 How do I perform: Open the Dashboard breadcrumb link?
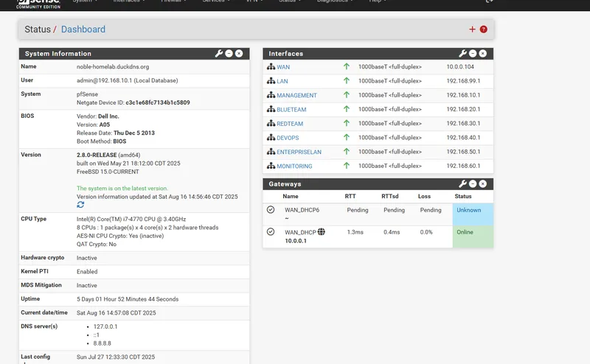(83, 29)
